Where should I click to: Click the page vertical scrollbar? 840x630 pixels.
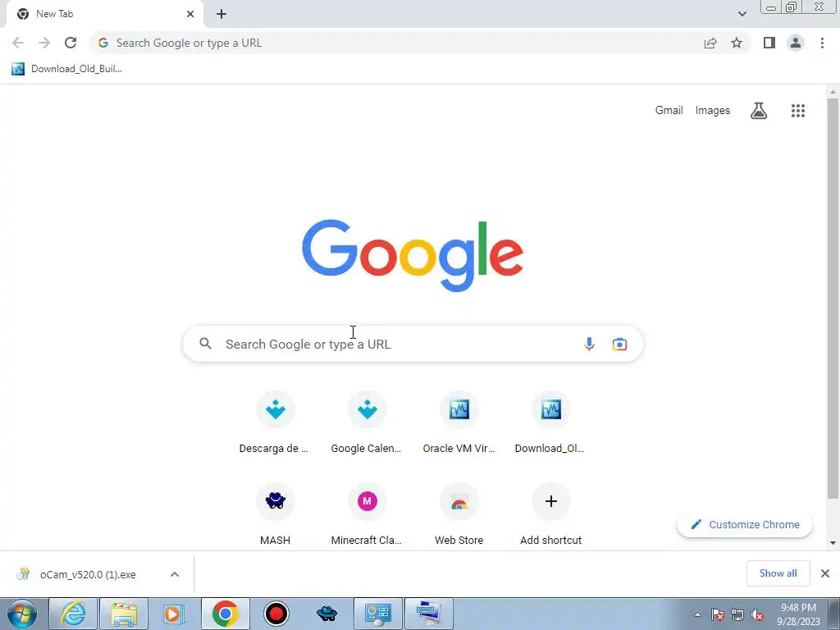833,298
